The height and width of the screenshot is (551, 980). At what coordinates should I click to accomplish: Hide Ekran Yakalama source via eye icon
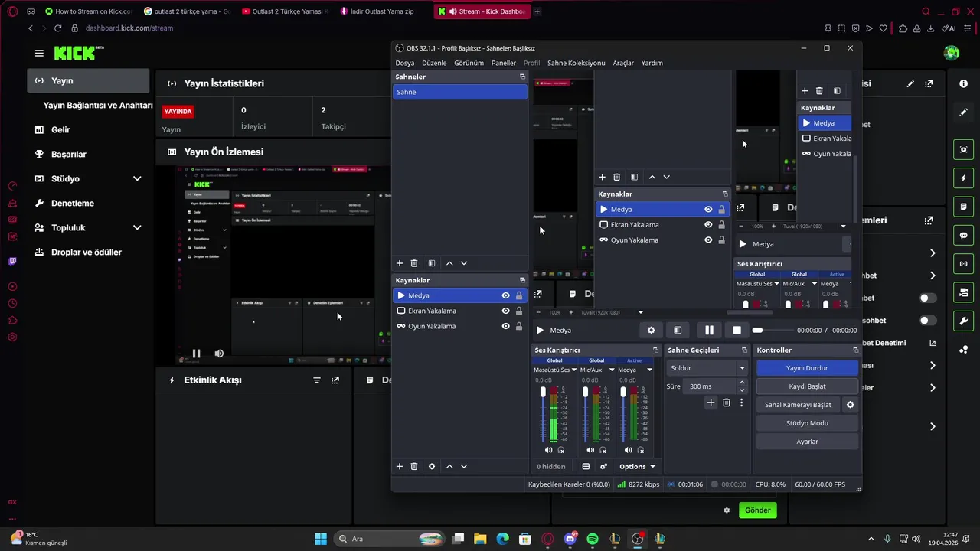coord(505,311)
